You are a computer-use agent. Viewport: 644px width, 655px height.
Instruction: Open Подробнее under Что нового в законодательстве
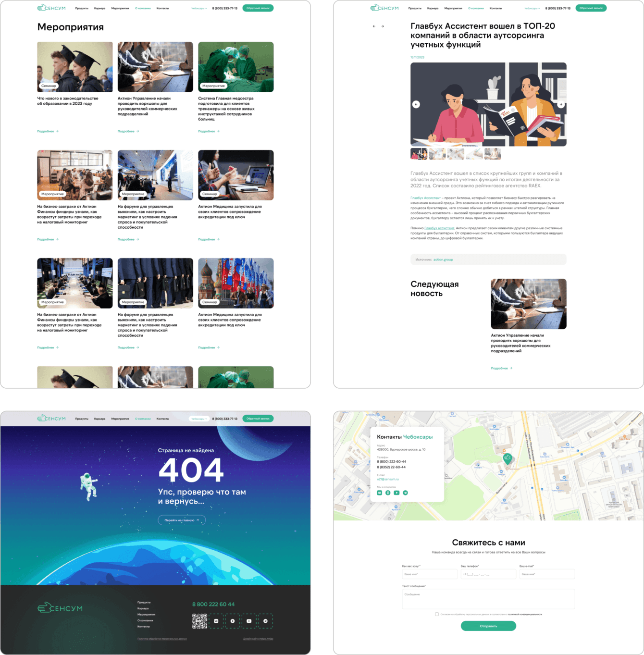point(48,131)
